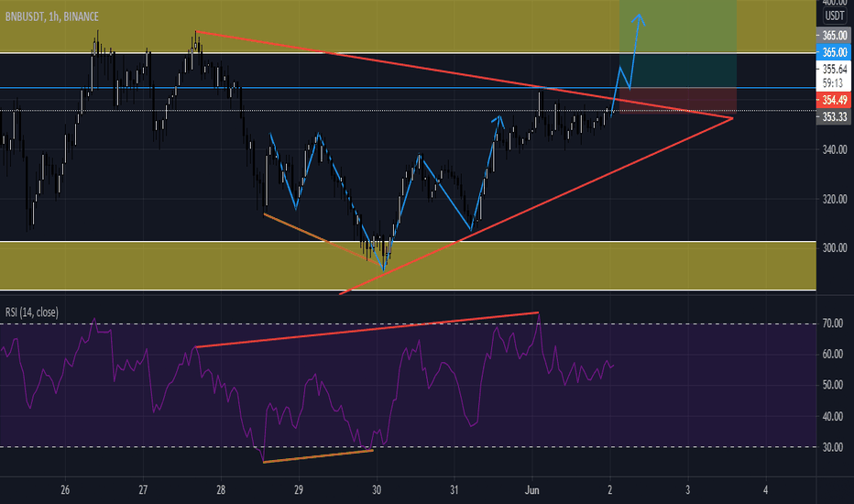The height and width of the screenshot is (504, 854).
Task: Click the date label 27 on time axis
Action: pyautogui.click(x=143, y=490)
